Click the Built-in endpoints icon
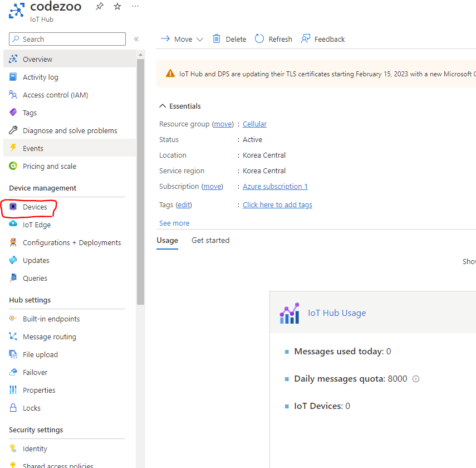The image size is (476, 468). pyautogui.click(x=13, y=318)
